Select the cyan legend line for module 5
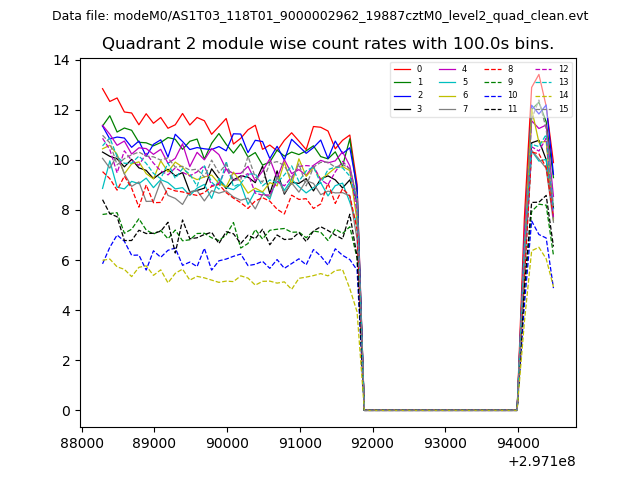Screen dimensions: 640x480 448,82
